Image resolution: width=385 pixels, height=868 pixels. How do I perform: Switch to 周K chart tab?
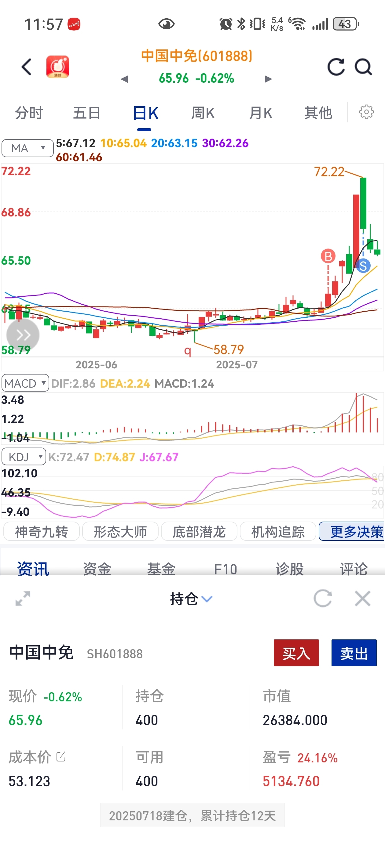pyautogui.click(x=203, y=113)
